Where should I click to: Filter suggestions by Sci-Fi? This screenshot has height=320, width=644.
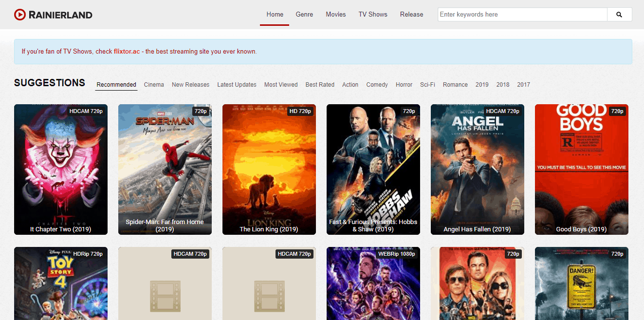427,85
